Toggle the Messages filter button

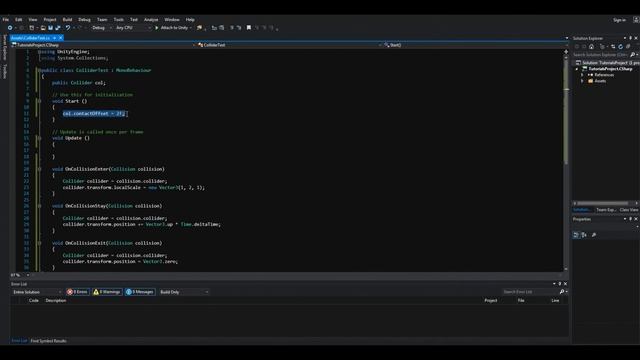click(140, 292)
